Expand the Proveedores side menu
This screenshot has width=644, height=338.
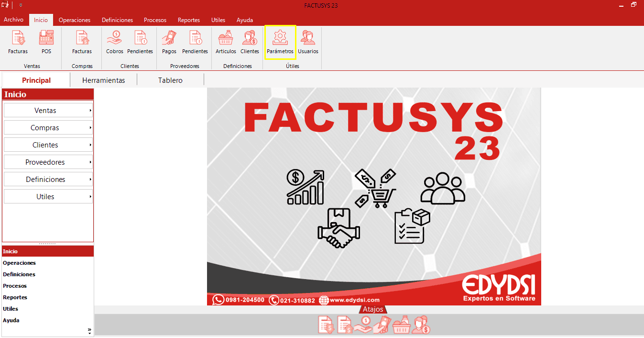click(48, 162)
